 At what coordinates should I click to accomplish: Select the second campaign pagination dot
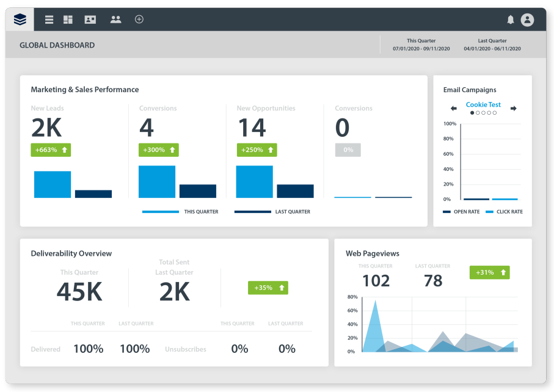(x=478, y=113)
